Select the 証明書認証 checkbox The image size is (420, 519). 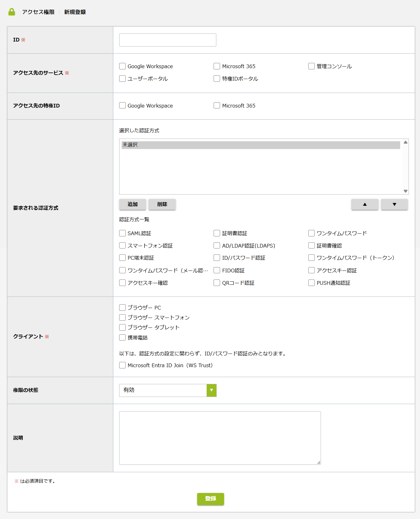217,233
